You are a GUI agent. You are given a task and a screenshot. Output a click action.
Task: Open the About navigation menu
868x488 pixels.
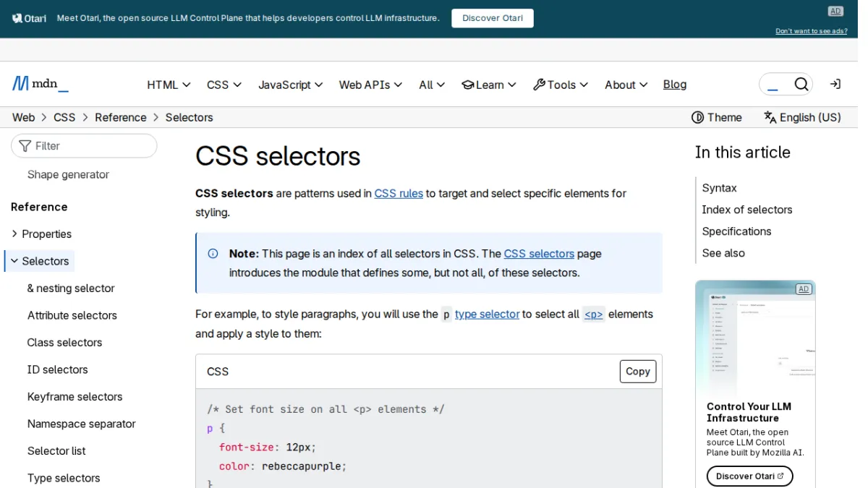click(x=626, y=85)
